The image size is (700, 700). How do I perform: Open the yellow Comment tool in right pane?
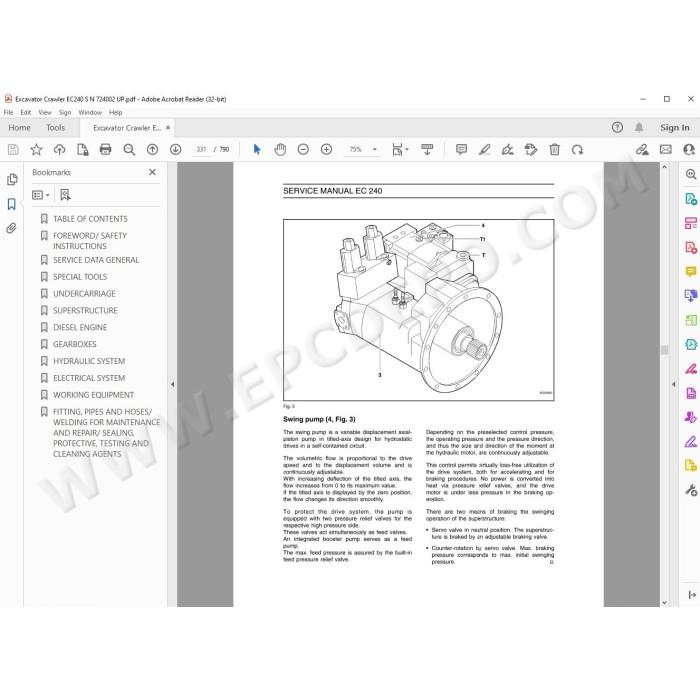coord(691,271)
